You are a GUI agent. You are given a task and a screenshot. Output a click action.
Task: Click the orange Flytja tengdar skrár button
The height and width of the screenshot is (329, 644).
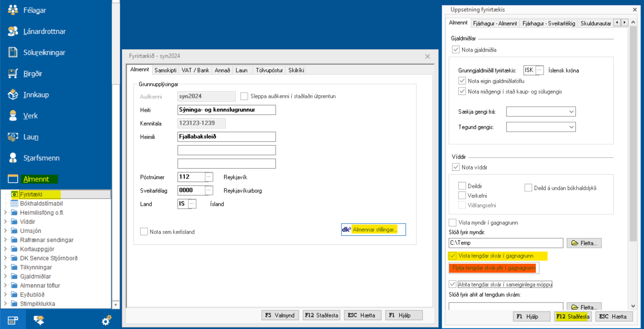[494, 268]
